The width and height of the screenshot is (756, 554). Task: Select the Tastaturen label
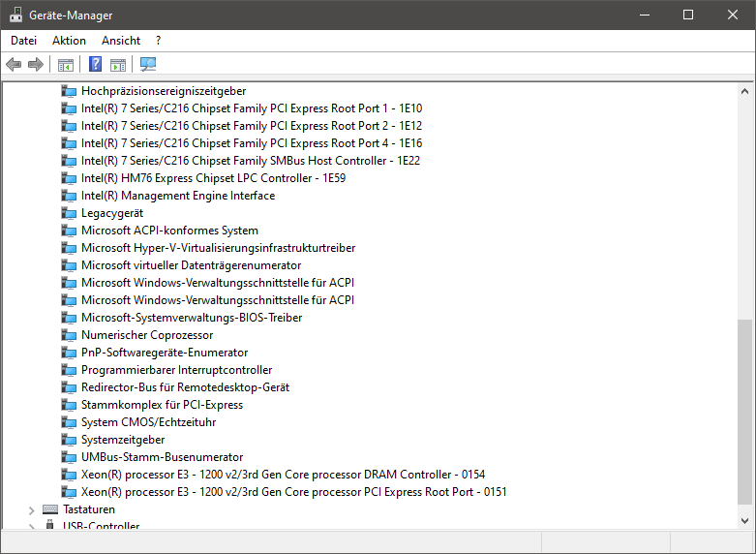89,509
